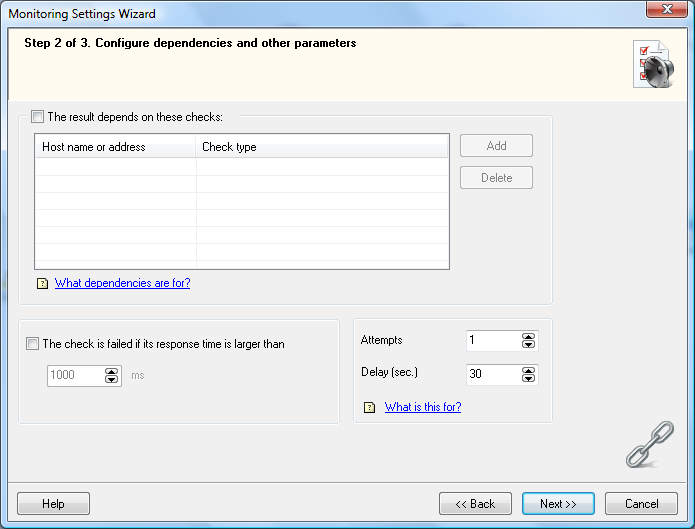
Task: Enable 'The result depends on these checks' checkbox
Action: point(37,117)
